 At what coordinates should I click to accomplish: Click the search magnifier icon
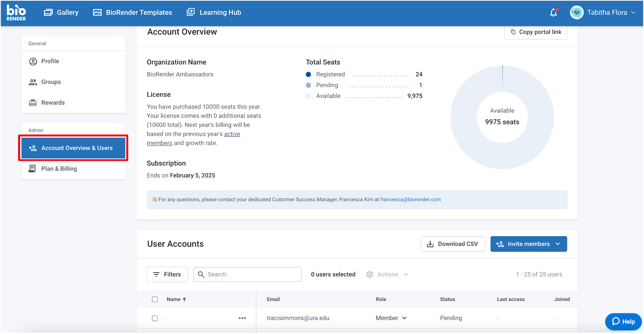point(201,274)
